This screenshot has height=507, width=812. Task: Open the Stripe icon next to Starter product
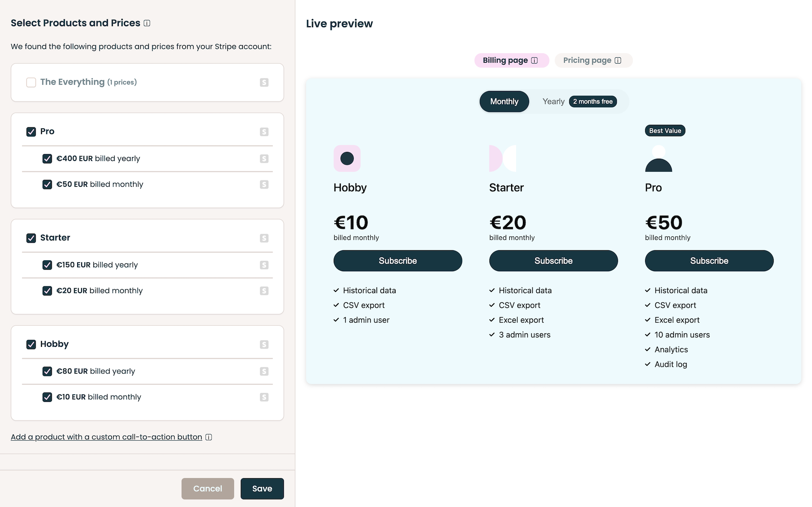(x=264, y=238)
